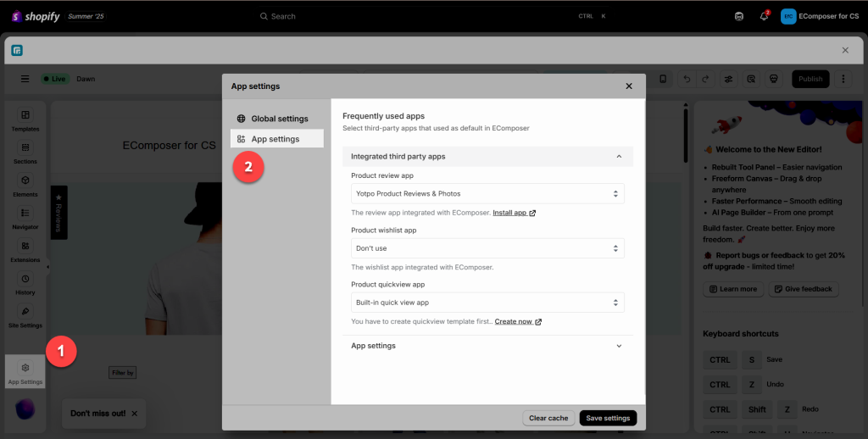Image resolution: width=868 pixels, height=439 pixels.
Task: Open the Templates panel icon
Action: 25,115
